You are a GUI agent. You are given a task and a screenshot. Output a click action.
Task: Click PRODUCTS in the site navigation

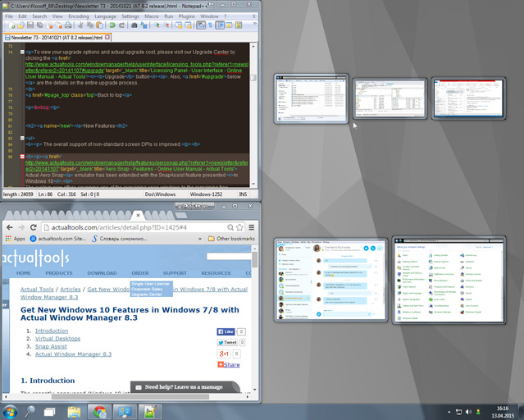point(59,273)
